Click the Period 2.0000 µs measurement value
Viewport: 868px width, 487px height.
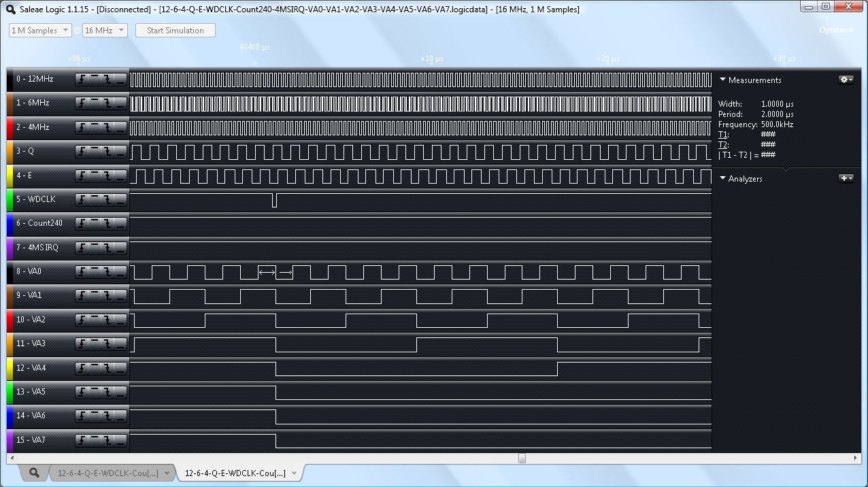click(x=777, y=114)
